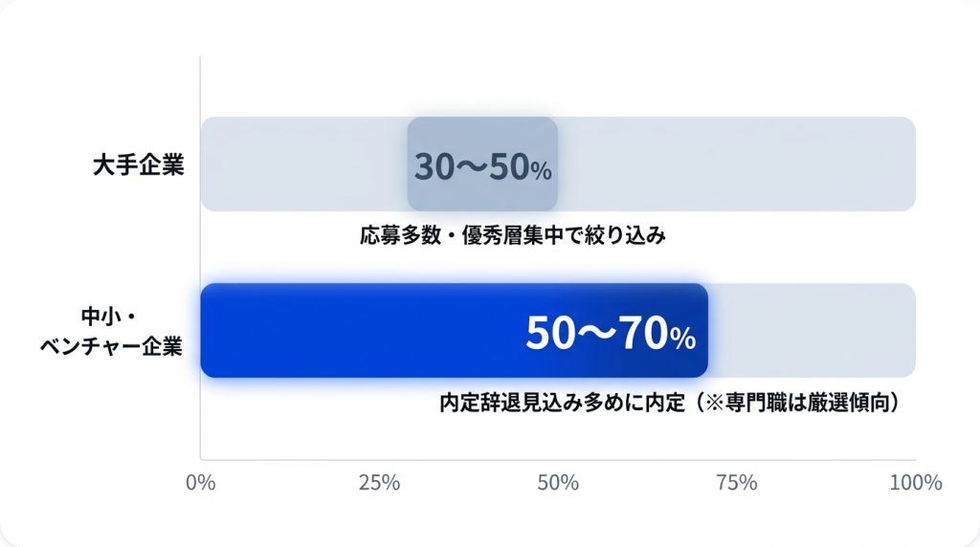Image resolution: width=980 pixels, height=547 pixels.
Task: Select the blue 50～70% bar
Action: click(x=455, y=330)
